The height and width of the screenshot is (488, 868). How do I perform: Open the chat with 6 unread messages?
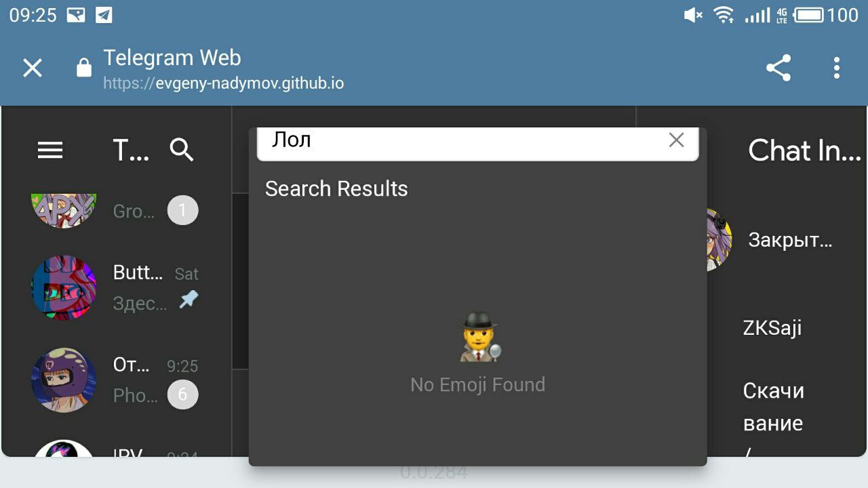(x=138, y=380)
